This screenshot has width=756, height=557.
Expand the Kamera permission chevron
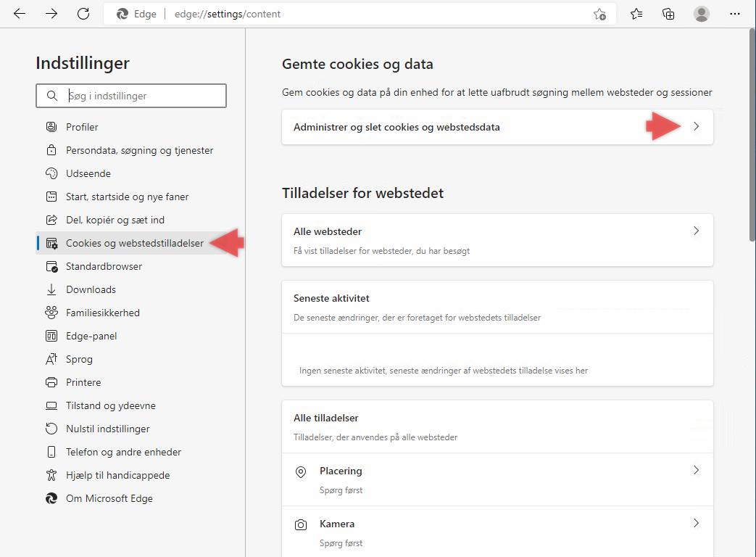point(697,523)
